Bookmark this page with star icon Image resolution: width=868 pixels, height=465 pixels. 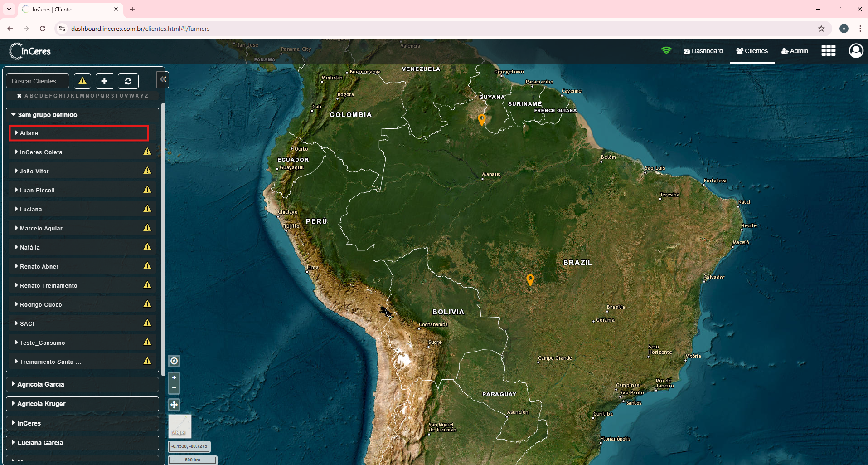(821, 29)
